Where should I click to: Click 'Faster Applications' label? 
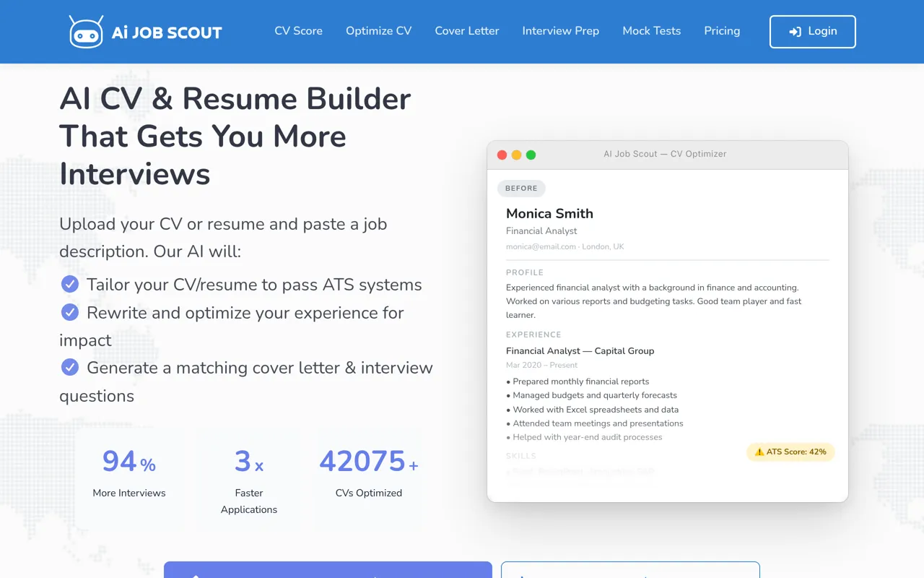point(249,501)
